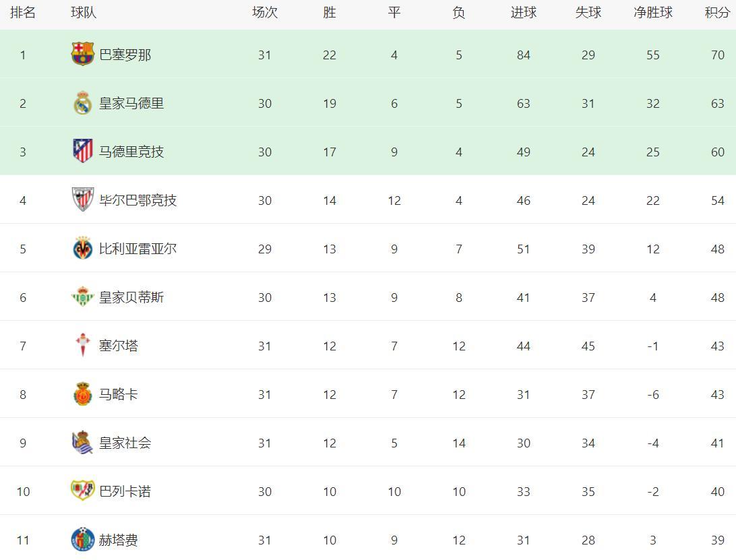The image size is (736, 560).
Task: Click the 场次 column header
Action: (x=264, y=13)
